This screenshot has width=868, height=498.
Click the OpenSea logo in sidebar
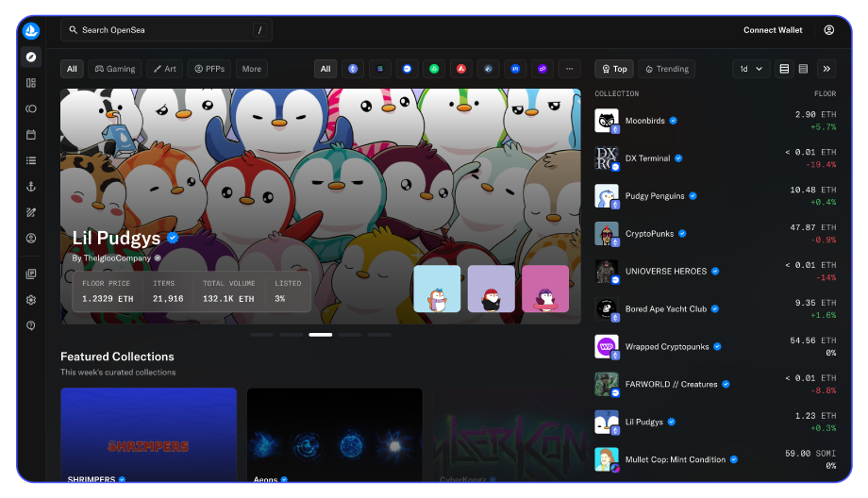coord(31,30)
